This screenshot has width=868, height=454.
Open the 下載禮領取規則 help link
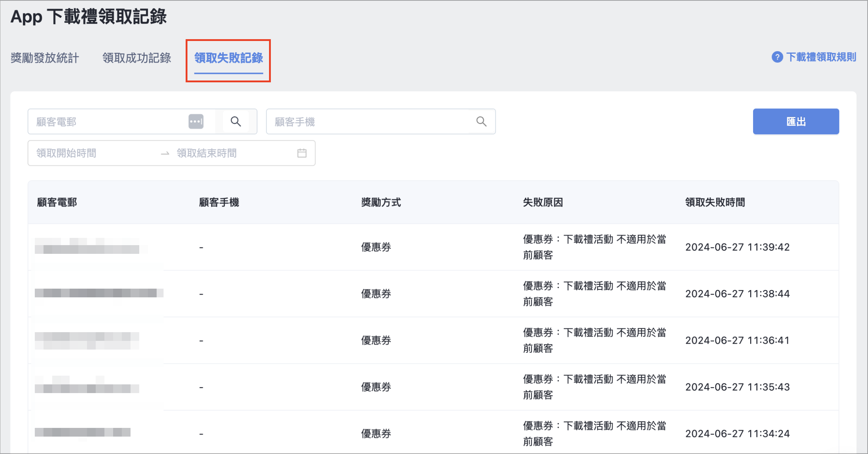pyautogui.click(x=821, y=57)
